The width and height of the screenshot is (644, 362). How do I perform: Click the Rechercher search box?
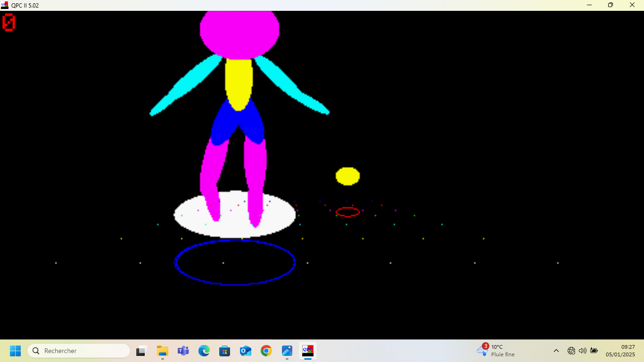79,351
